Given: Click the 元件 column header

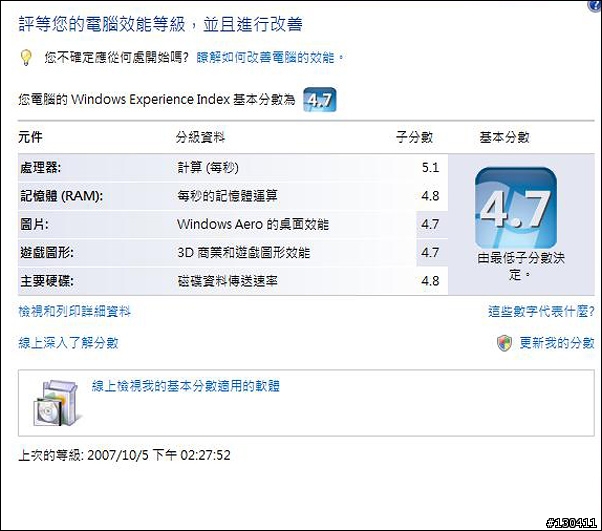Looking at the screenshot, I should pos(30,137).
